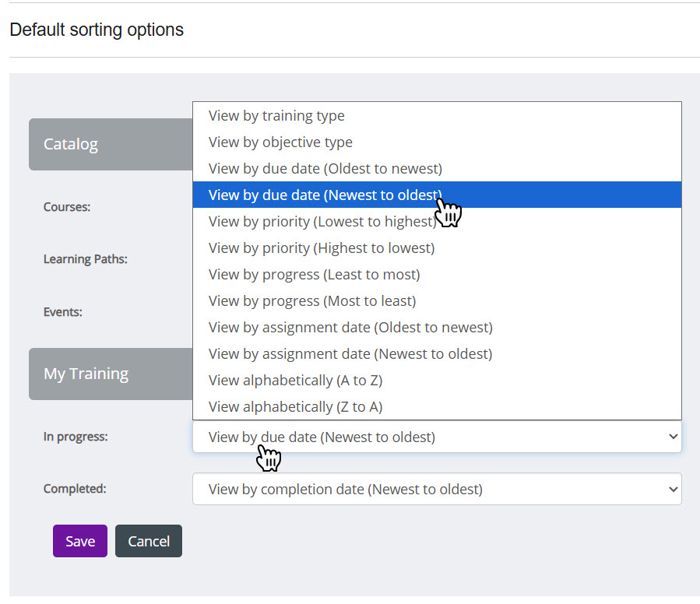The width and height of the screenshot is (700, 604).
Task: Choose 'View alphabetically (A to Z)'
Action: (x=295, y=381)
